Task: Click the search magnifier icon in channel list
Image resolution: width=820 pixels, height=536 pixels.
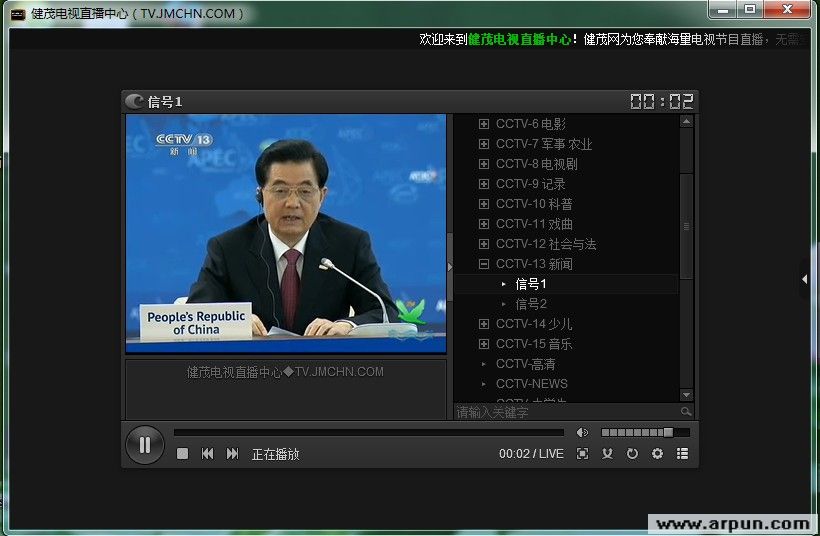Action: tap(686, 411)
